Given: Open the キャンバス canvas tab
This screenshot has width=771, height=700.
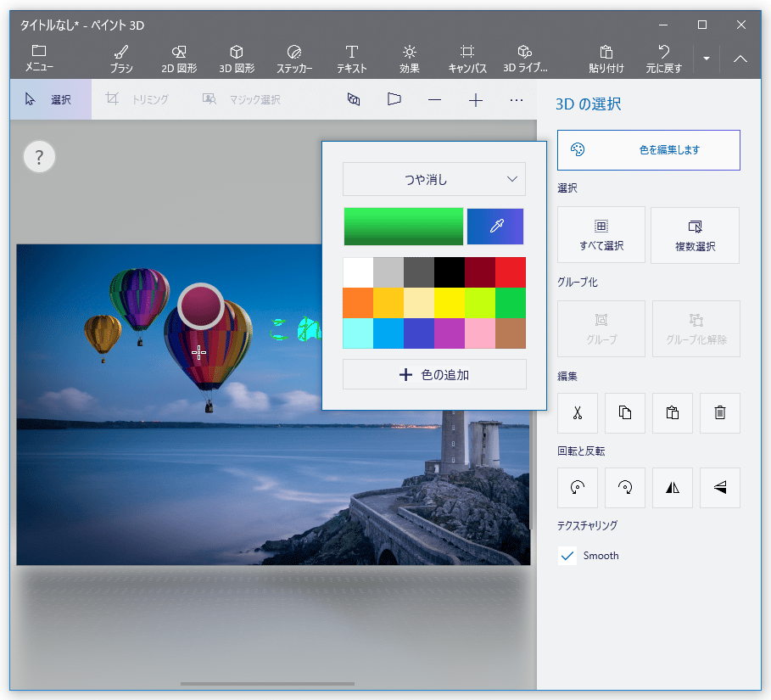Looking at the screenshot, I should point(467,59).
